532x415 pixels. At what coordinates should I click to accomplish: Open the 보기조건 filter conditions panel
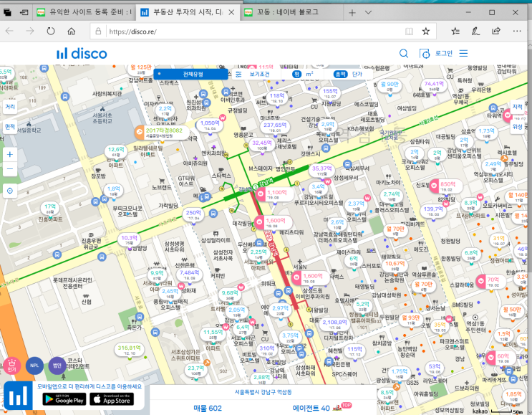pyautogui.click(x=259, y=74)
